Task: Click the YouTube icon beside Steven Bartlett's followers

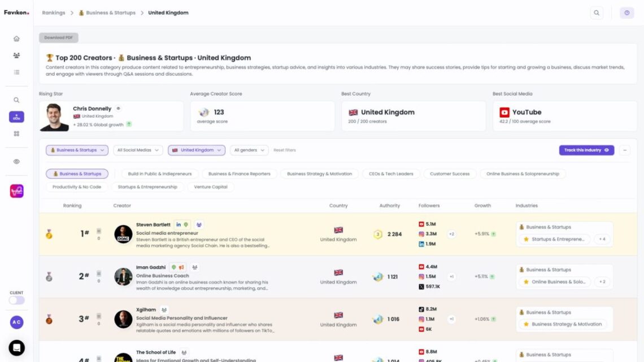Action: pyautogui.click(x=420, y=224)
